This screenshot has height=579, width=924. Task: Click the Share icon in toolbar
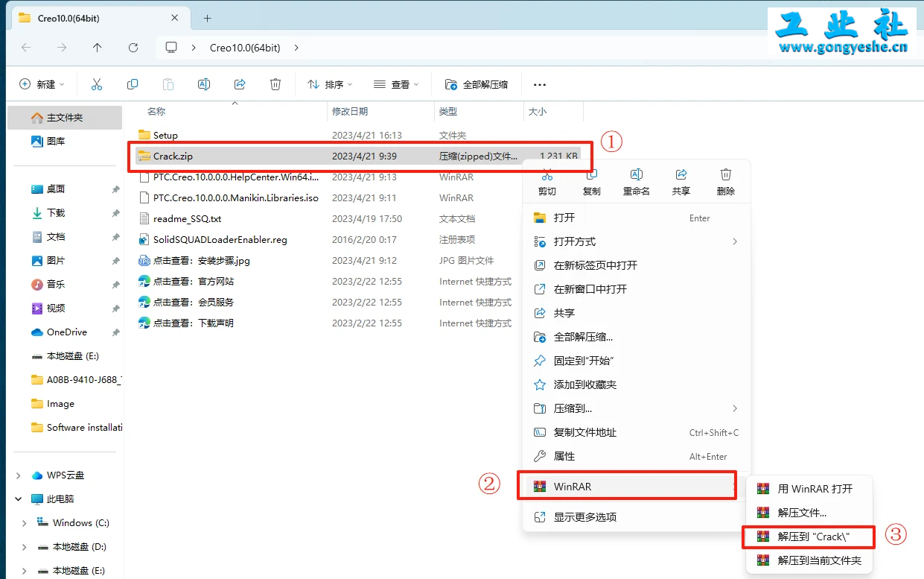(x=240, y=84)
